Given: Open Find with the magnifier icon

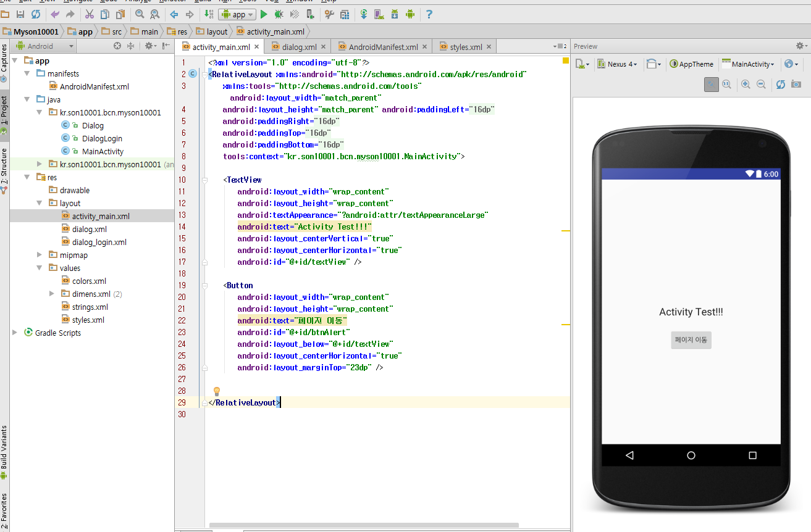Looking at the screenshot, I should click(x=140, y=14).
